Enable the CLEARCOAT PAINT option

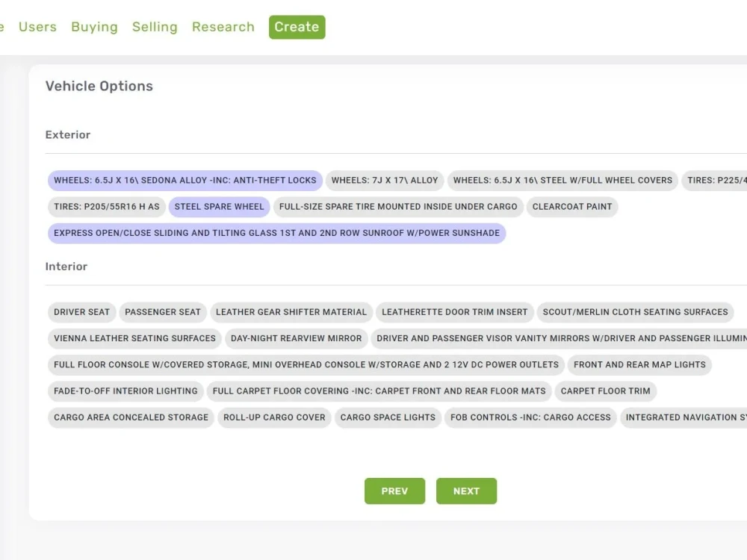coord(572,207)
